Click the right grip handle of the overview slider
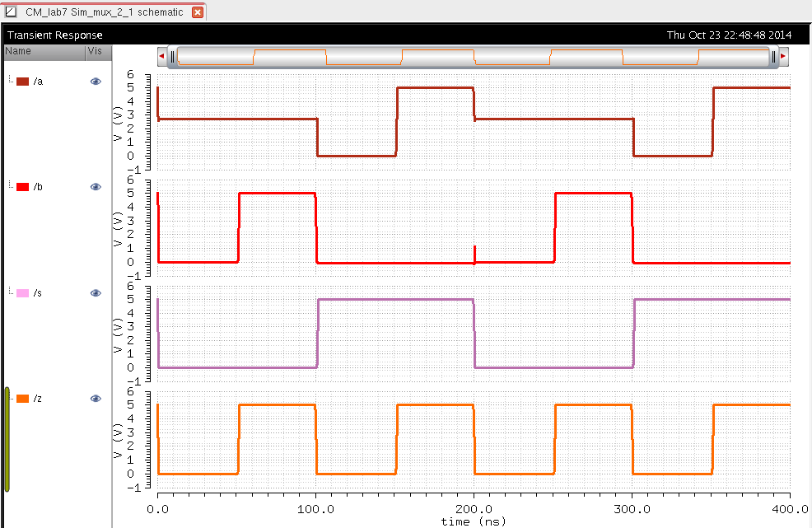Screen dimensions: 812x528 coord(773,57)
